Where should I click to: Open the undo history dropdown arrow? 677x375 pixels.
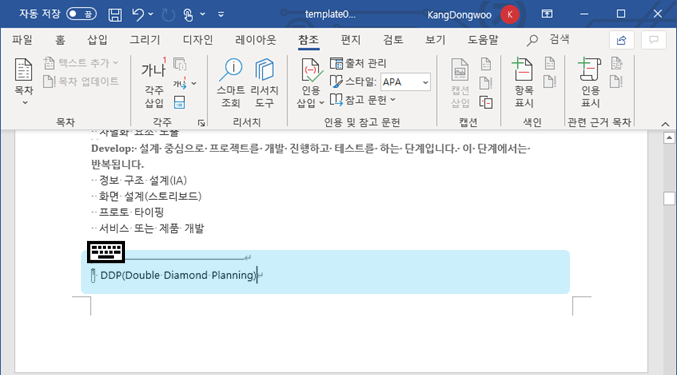point(151,15)
